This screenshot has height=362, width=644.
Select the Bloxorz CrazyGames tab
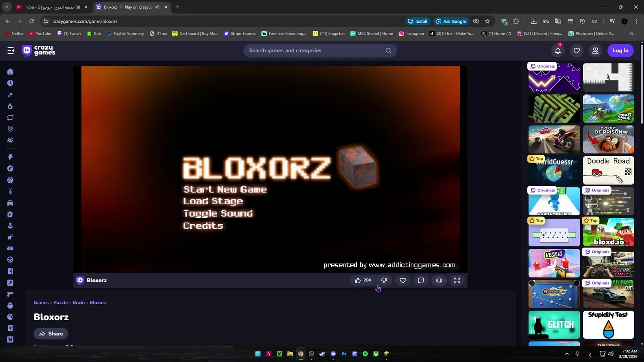tap(132, 7)
